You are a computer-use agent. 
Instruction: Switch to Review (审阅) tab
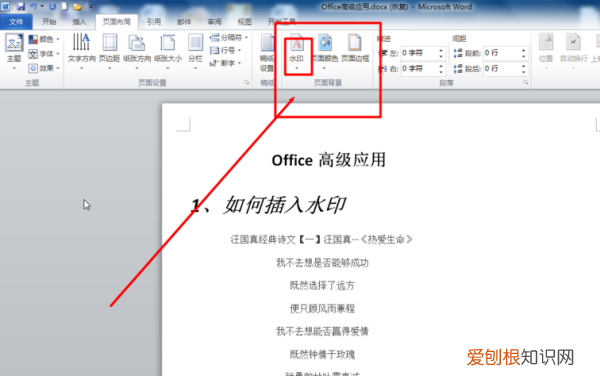click(x=214, y=22)
